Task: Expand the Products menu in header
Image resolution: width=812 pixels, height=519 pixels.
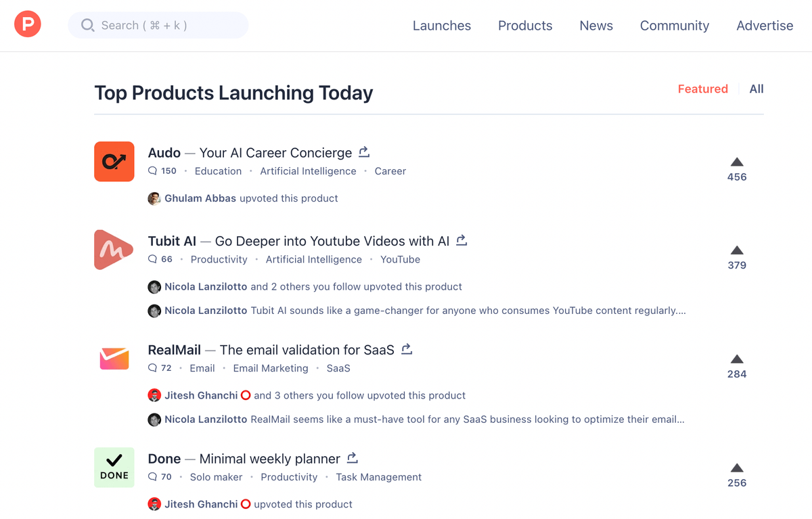Action: (525, 26)
